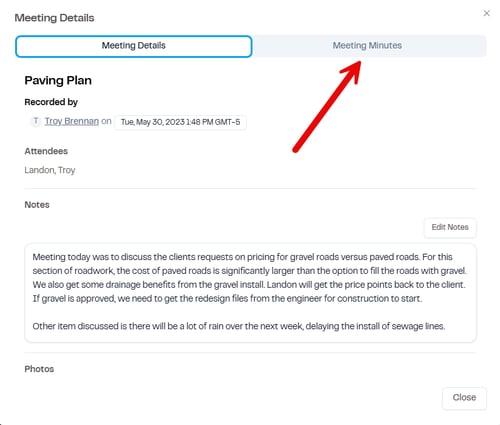Click the Landon, Troy attendees text
Viewport: 500px width, 425px height.
50,170
